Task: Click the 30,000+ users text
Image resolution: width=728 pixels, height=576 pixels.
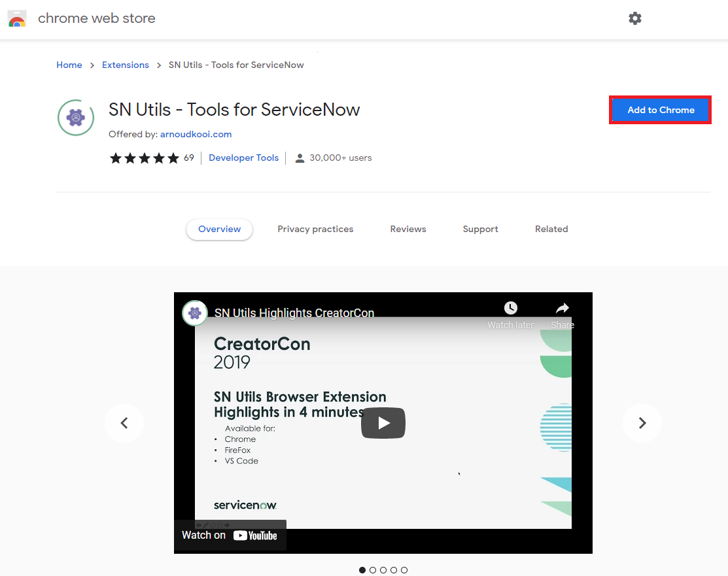Action: [x=340, y=158]
